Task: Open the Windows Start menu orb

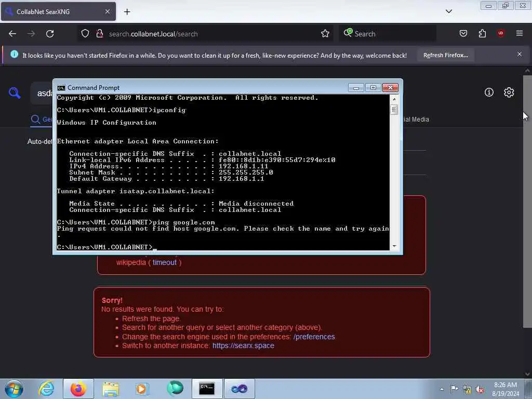Action: coord(14,389)
